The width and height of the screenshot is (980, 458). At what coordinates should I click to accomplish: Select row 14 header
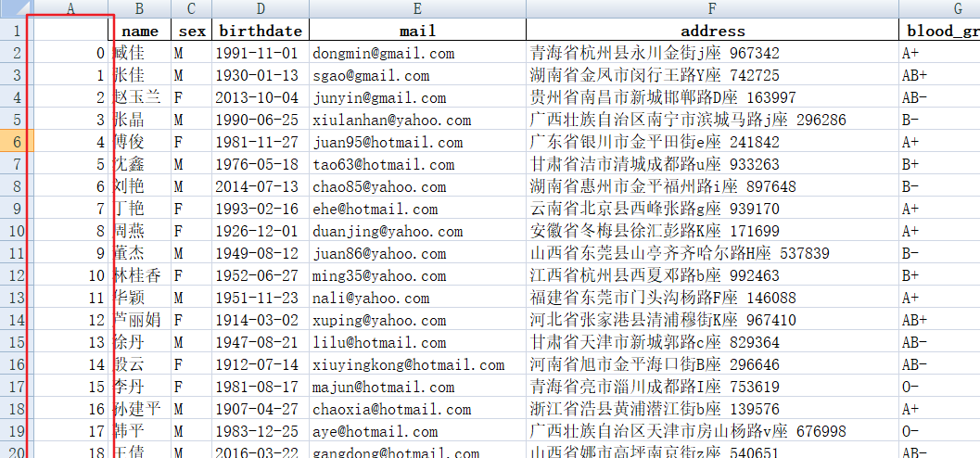tap(17, 321)
